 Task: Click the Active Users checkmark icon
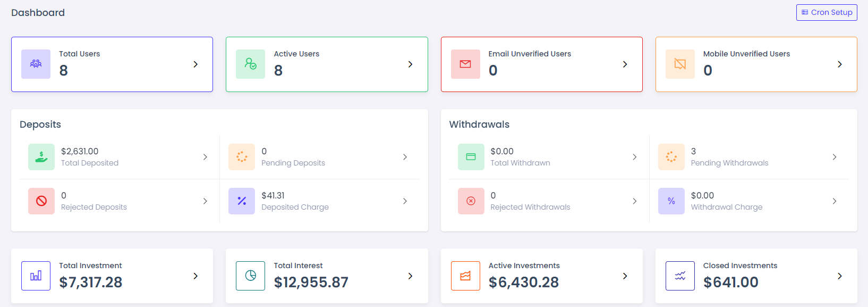click(x=250, y=64)
